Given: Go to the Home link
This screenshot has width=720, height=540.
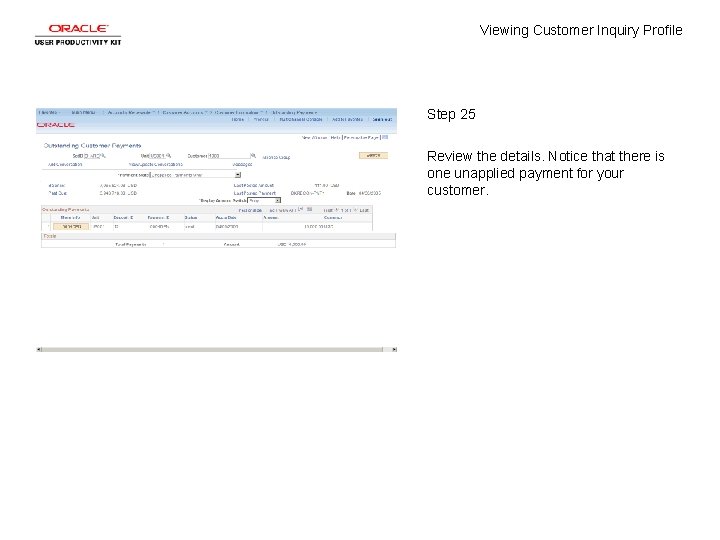Looking at the screenshot, I should (238, 119).
